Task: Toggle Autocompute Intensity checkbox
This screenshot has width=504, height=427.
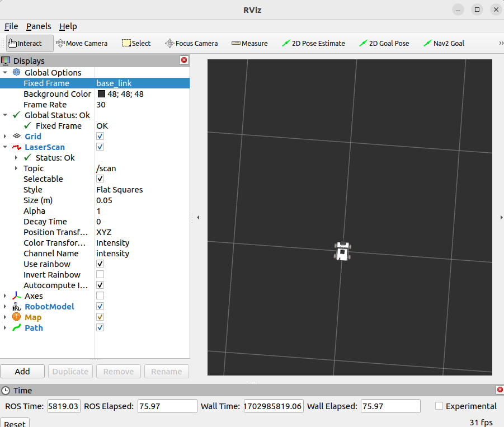Action: [100, 285]
